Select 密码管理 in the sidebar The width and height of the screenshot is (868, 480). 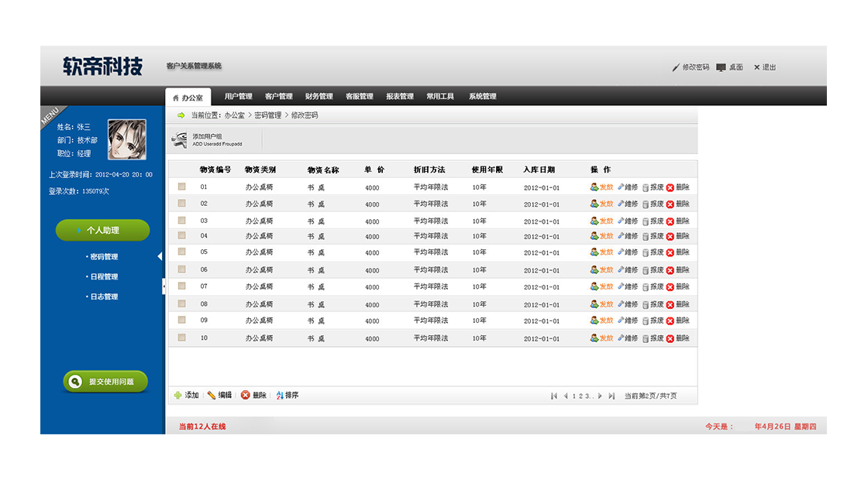point(102,256)
